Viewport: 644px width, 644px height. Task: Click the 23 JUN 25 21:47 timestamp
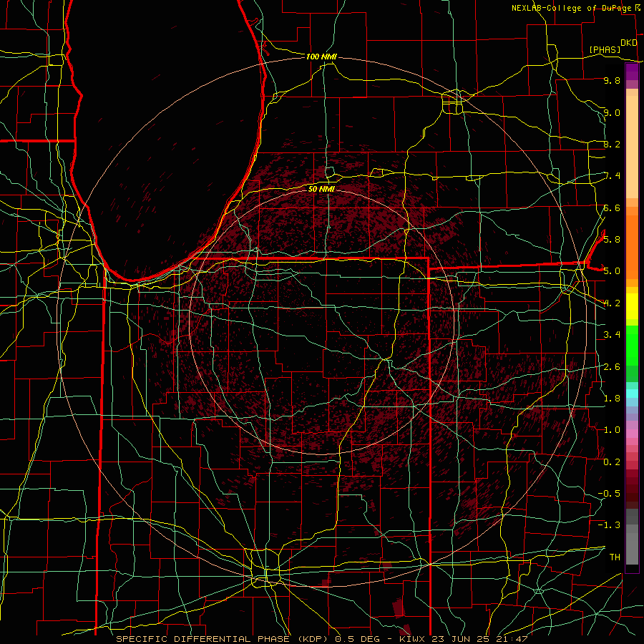coord(479,639)
